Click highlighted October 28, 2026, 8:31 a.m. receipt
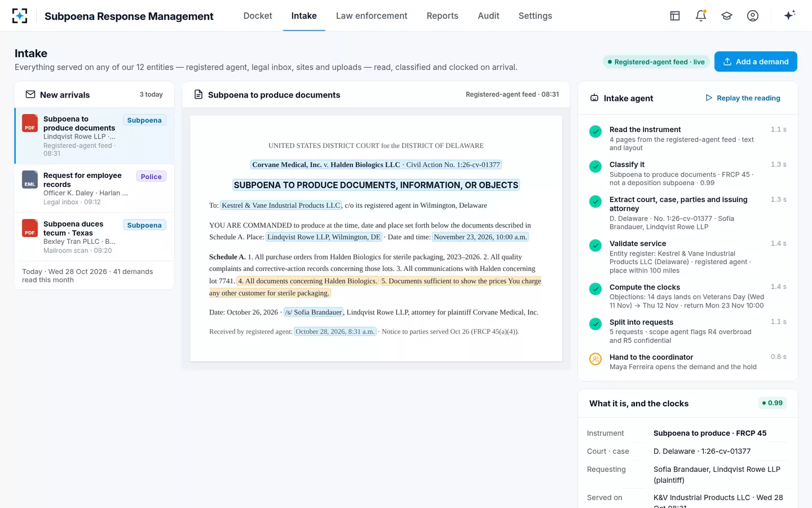The width and height of the screenshot is (812, 508). 335,331
